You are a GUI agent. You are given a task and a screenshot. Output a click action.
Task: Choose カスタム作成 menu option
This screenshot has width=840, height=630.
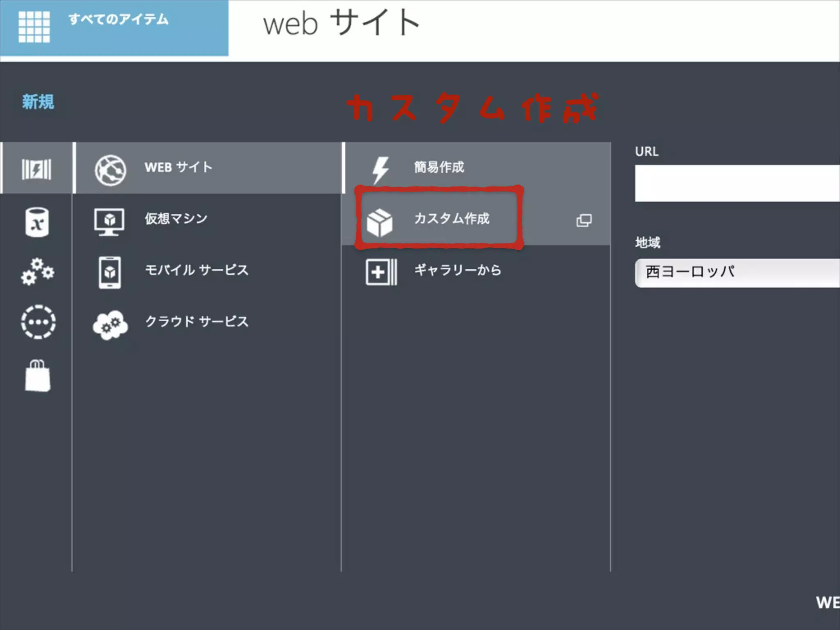[x=452, y=218]
